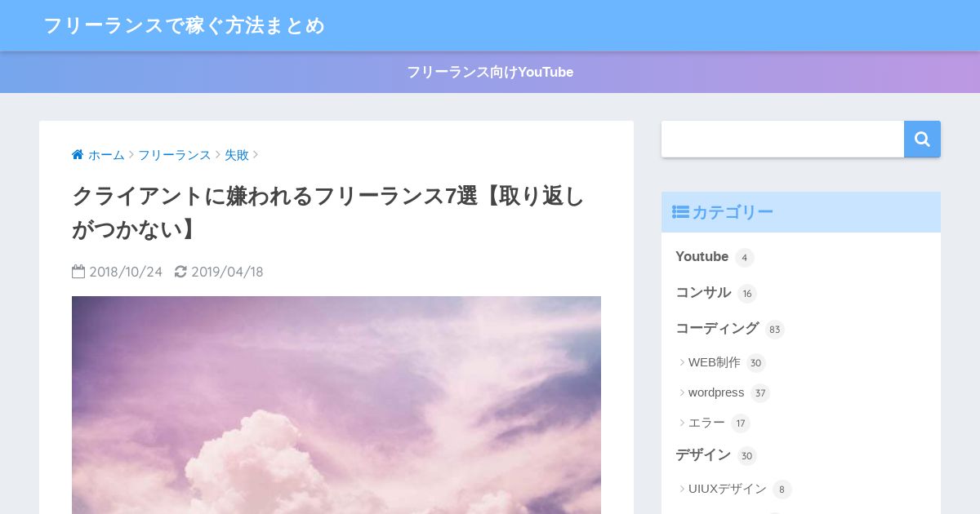This screenshot has width=980, height=514.
Task: Open the コンサル category
Action: [703, 292]
